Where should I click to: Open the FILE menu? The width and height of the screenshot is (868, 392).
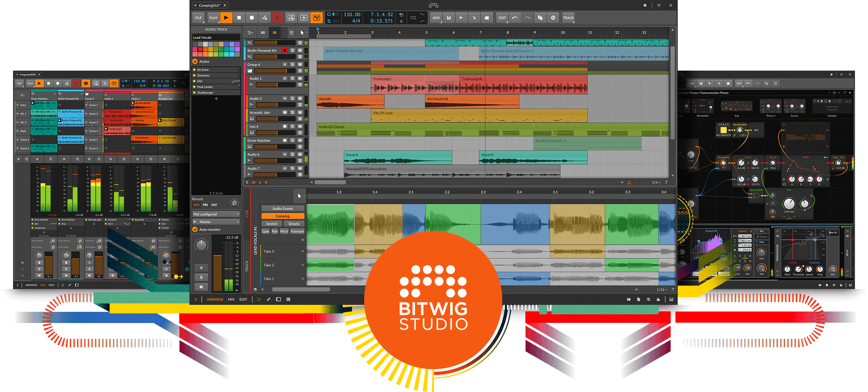tap(198, 18)
